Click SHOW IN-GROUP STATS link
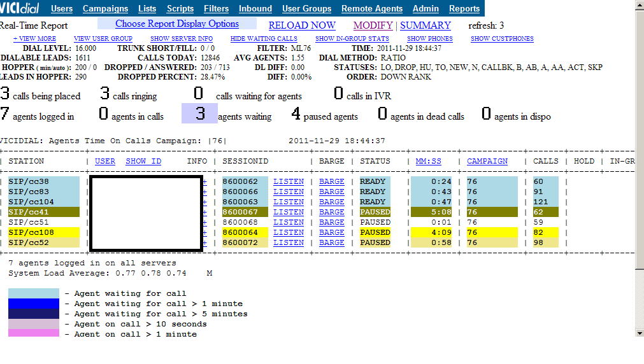 [352, 39]
